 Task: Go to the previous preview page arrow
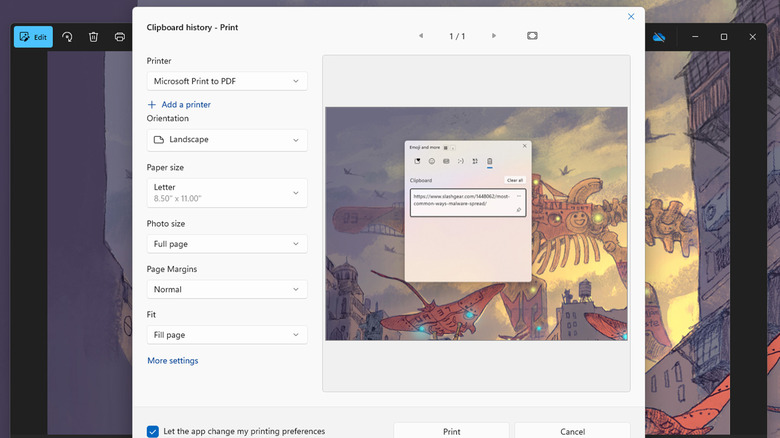[x=421, y=36]
